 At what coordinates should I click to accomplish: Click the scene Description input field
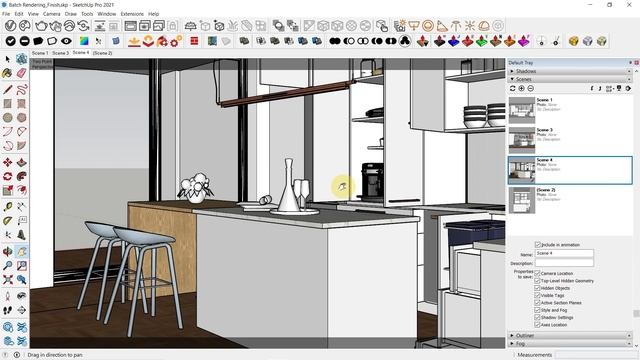[x=564, y=263]
